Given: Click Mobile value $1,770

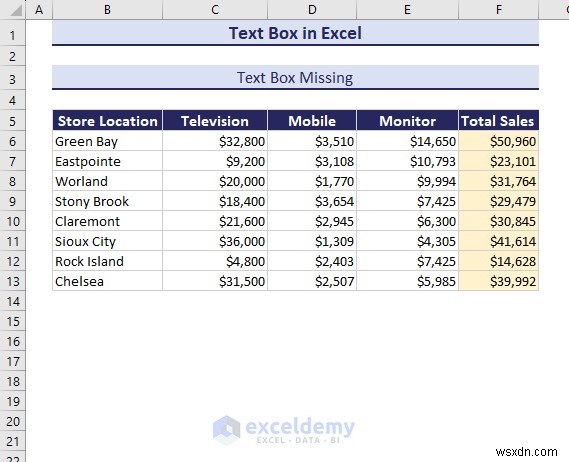Looking at the screenshot, I should (312, 181).
